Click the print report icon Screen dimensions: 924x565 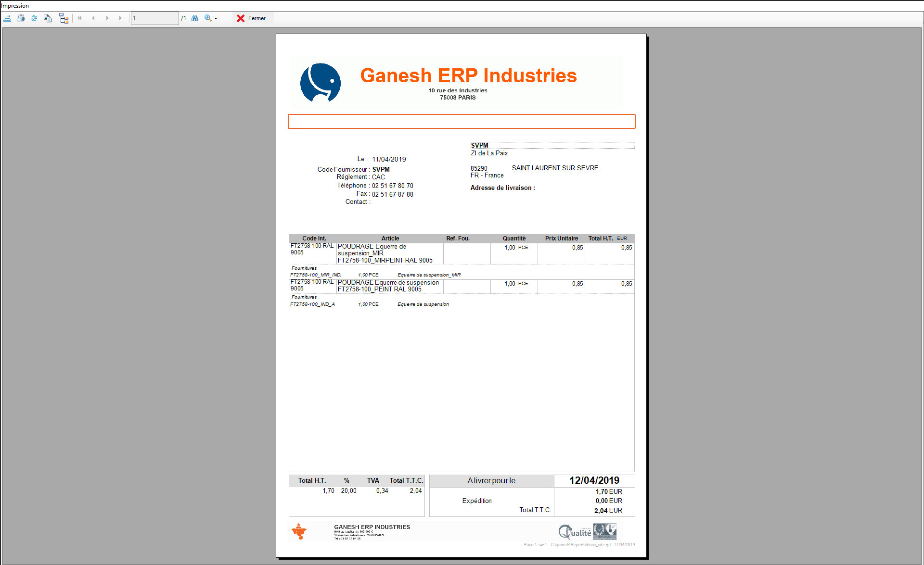pyautogui.click(x=21, y=18)
